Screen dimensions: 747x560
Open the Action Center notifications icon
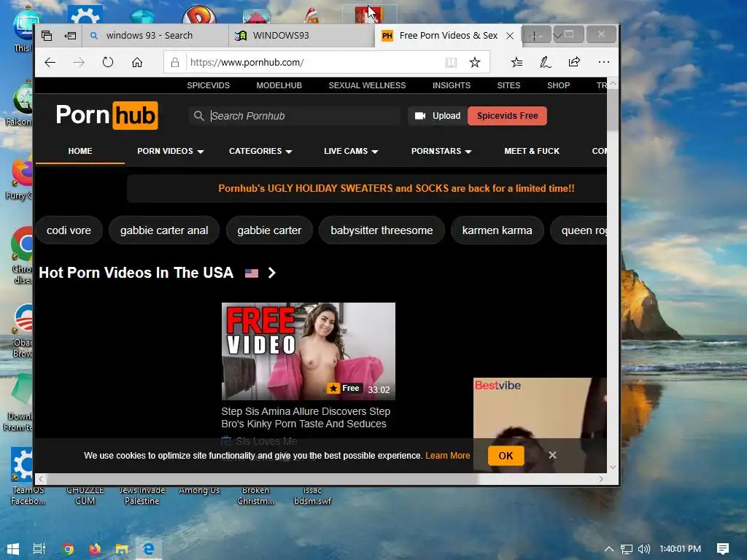[x=723, y=549]
